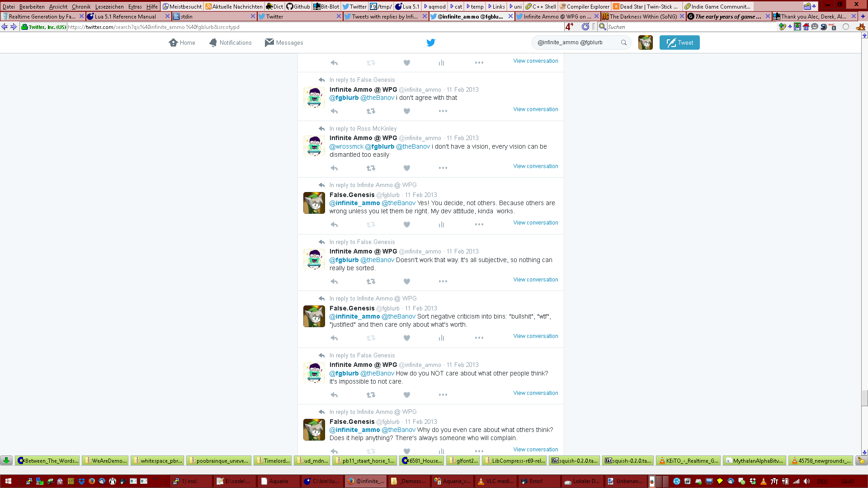View conversation for 'Sort negative criticism' tweet
The width and height of the screenshot is (868, 488).
[535, 336]
